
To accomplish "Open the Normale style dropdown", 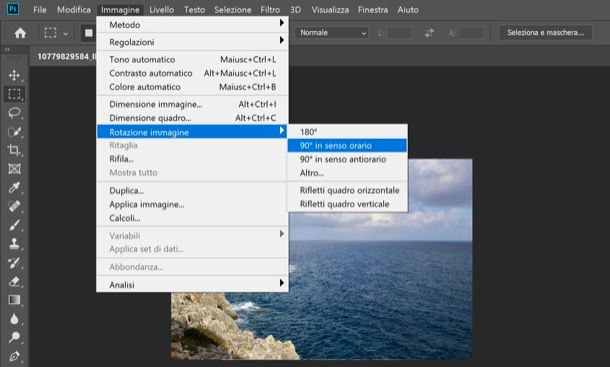I will click(332, 33).
